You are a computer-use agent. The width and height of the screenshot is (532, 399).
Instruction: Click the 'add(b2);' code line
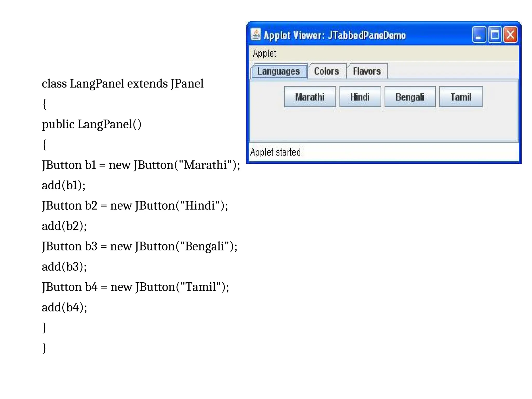pyautogui.click(x=64, y=226)
